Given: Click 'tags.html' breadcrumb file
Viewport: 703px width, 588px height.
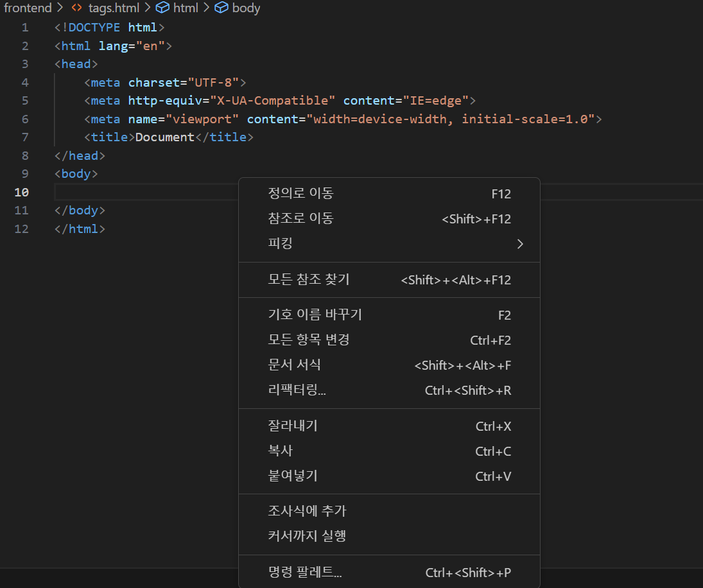Looking at the screenshot, I should click(114, 8).
